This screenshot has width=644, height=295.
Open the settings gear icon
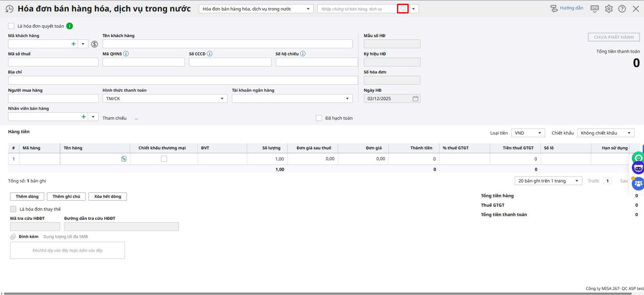tap(609, 9)
